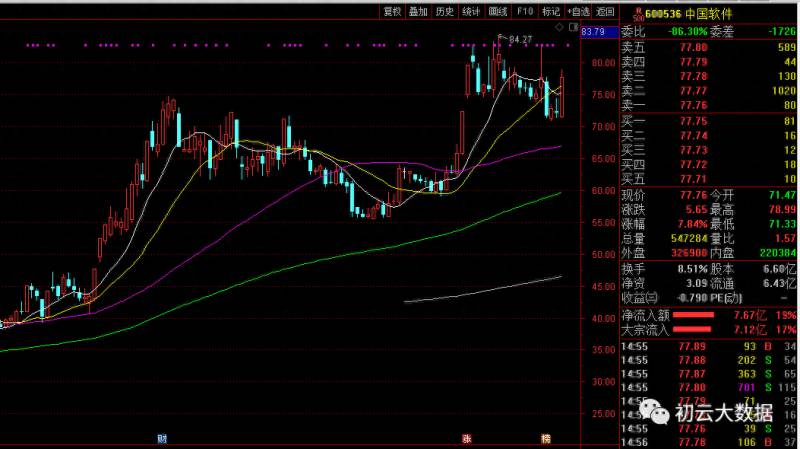Select the 卖一 ask row
800x449 pixels.
point(709,106)
